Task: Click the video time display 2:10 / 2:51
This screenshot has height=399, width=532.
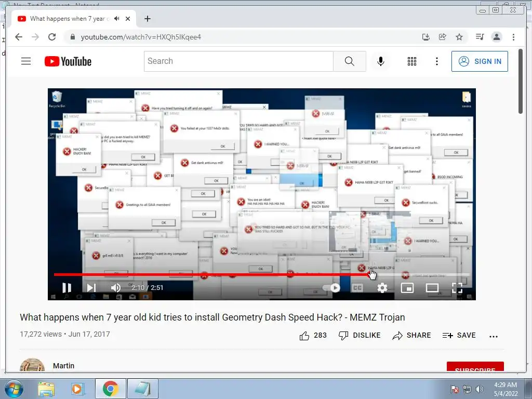Action: pyautogui.click(x=147, y=288)
